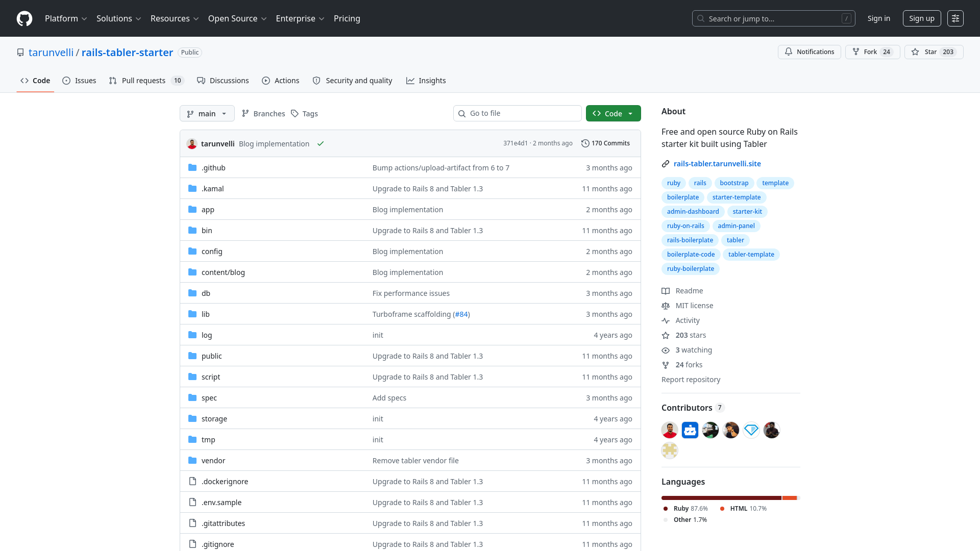The width and height of the screenshot is (980, 551).
Task: Click the star icon next to 203 stars
Action: [x=666, y=335]
